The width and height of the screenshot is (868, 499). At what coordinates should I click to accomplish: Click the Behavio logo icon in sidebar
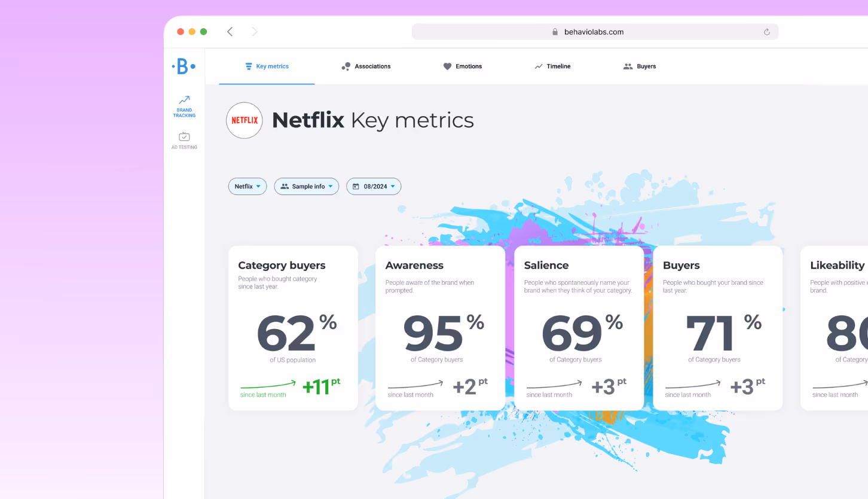click(184, 66)
